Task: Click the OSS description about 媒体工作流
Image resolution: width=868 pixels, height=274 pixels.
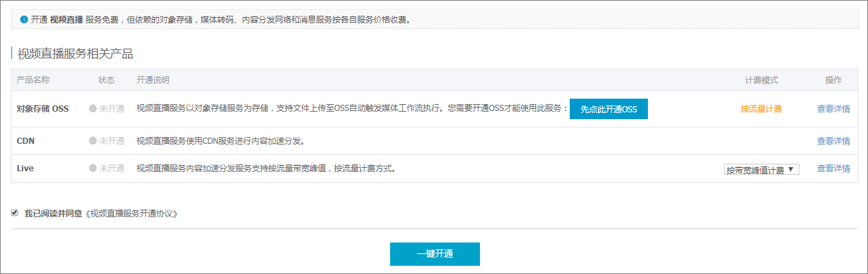Action: coord(352,109)
